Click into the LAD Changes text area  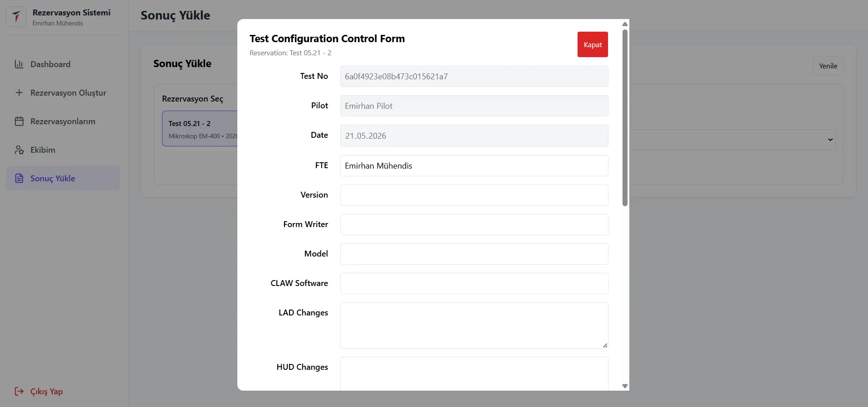[x=474, y=325]
